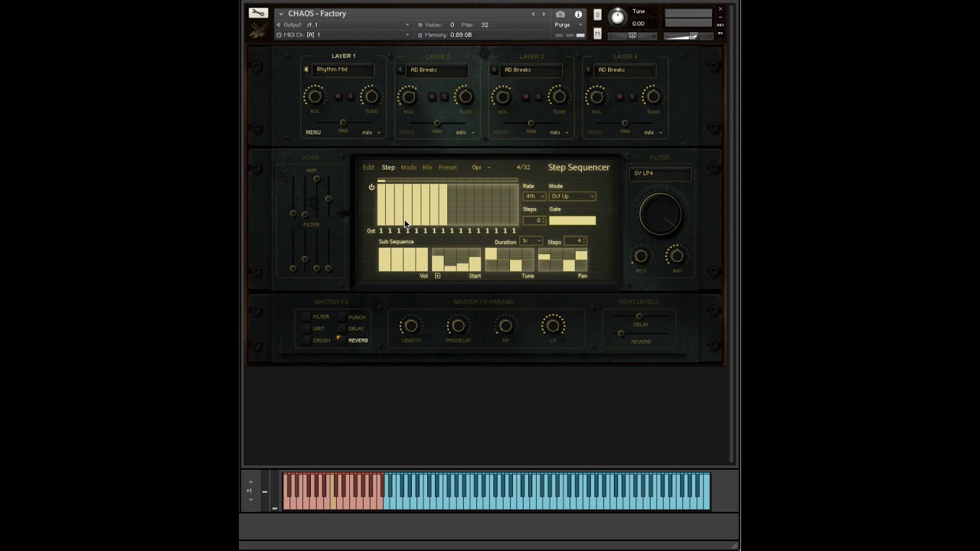Mute the instrument with the header M button
The height and width of the screenshot is (551, 980).
pyautogui.click(x=597, y=33)
